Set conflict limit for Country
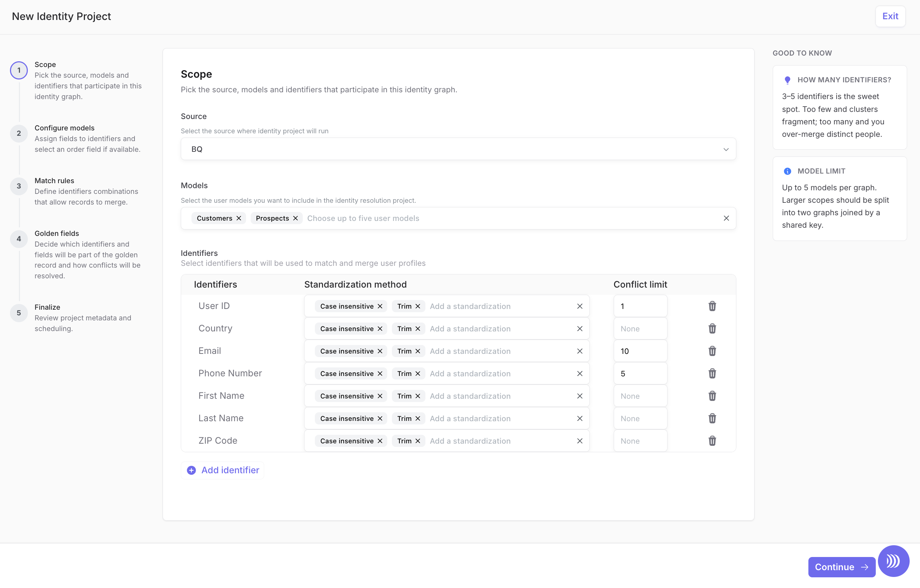 coord(640,329)
